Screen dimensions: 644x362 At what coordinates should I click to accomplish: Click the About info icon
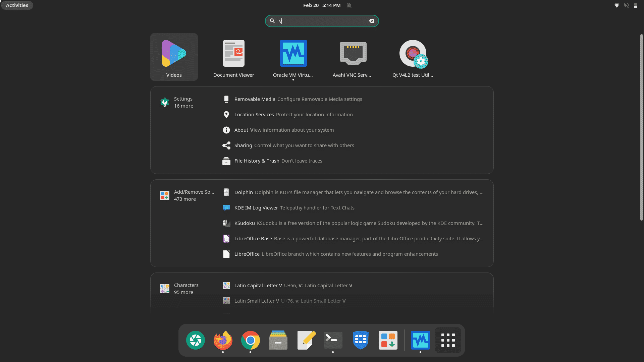(x=226, y=130)
